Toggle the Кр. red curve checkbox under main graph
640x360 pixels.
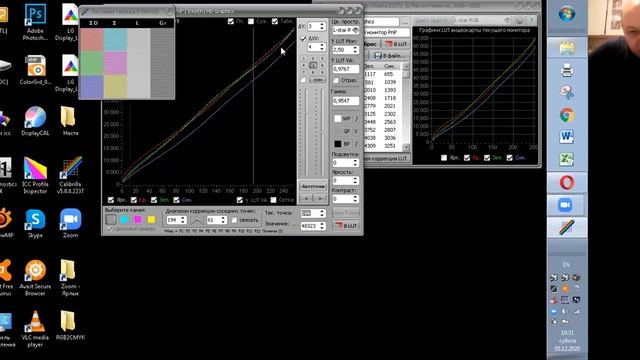coord(134,200)
